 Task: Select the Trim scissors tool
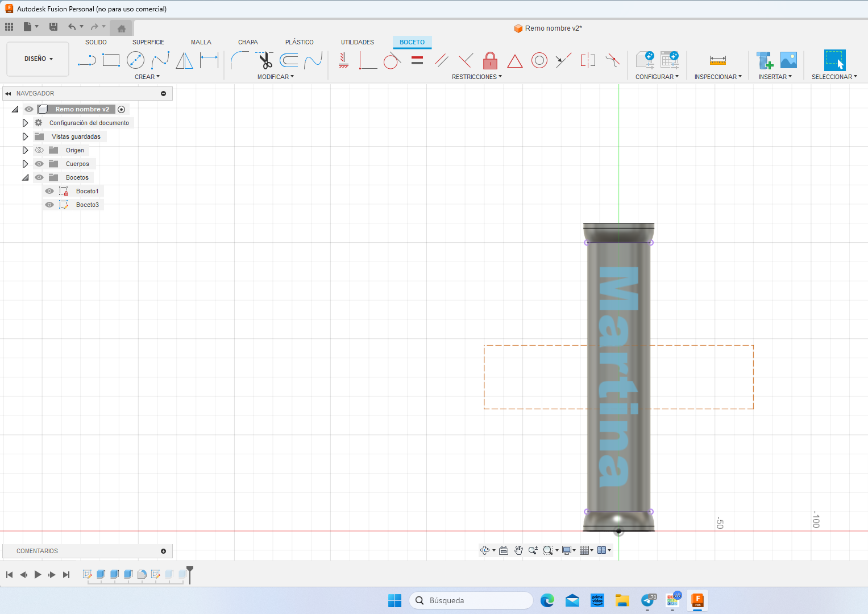264,60
